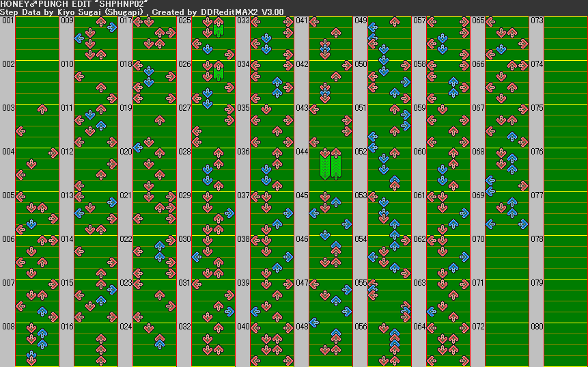The width and height of the screenshot is (588, 367).
Task: Select the blue left arrow in measure 013
Action: click(x=79, y=213)
